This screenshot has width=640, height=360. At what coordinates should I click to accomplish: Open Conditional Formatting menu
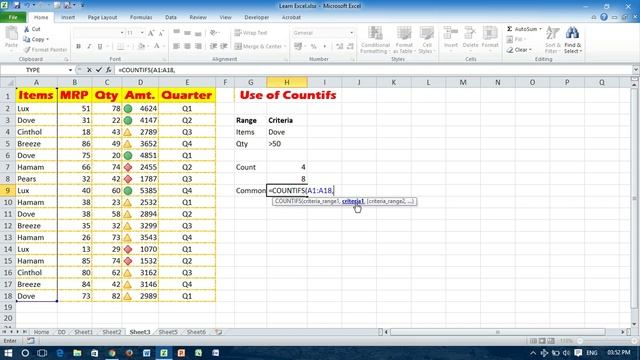coord(375,40)
